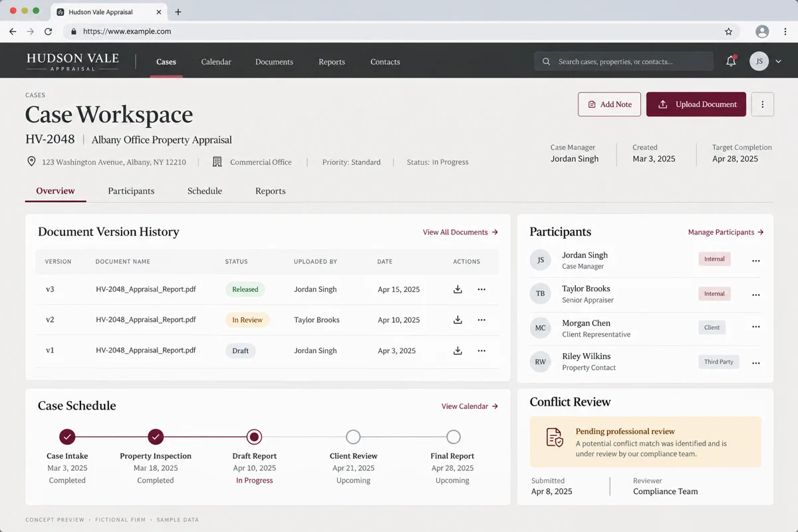Open options menu for Morgan Chen
The width and height of the screenshot is (798, 532).
755,327
